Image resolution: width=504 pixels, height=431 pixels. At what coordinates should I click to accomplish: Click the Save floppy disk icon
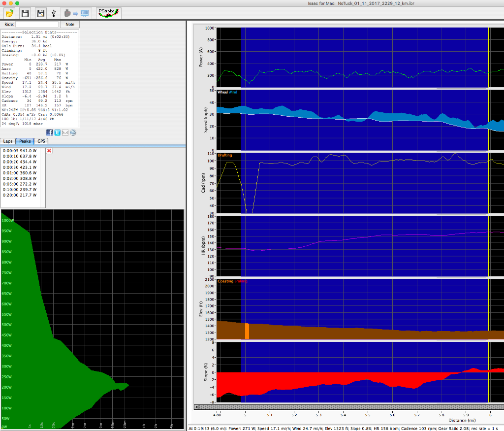click(x=25, y=13)
